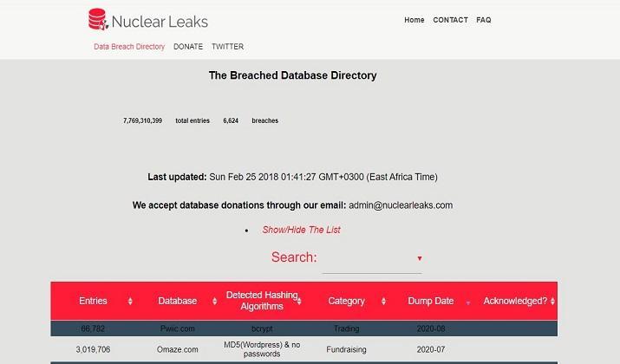Open the FAQ menu item
The height and width of the screenshot is (364, 620).
point(484,20)
